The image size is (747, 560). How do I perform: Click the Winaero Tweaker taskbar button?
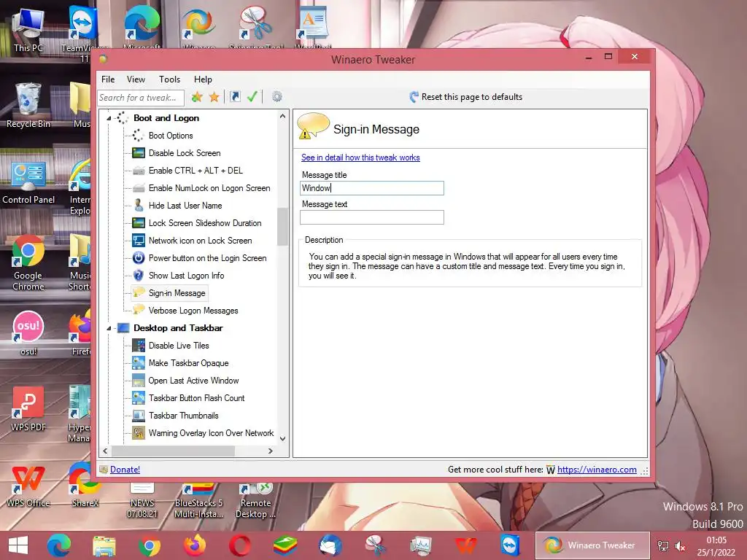pyautogui.click(x=592, y=545)
